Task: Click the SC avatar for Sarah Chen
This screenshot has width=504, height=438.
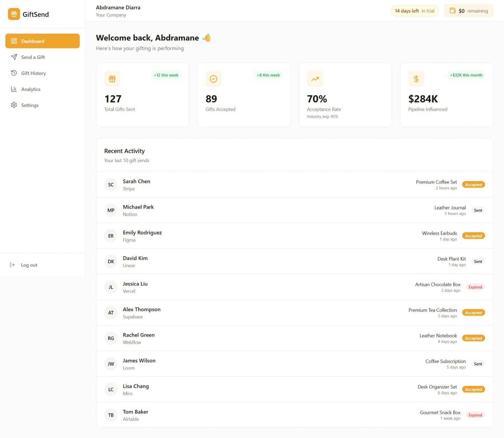Action: point(111,184)
